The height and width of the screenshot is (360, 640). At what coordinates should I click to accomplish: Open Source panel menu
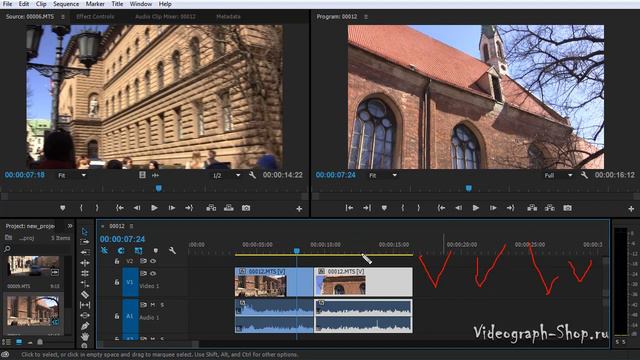(63, 17)
